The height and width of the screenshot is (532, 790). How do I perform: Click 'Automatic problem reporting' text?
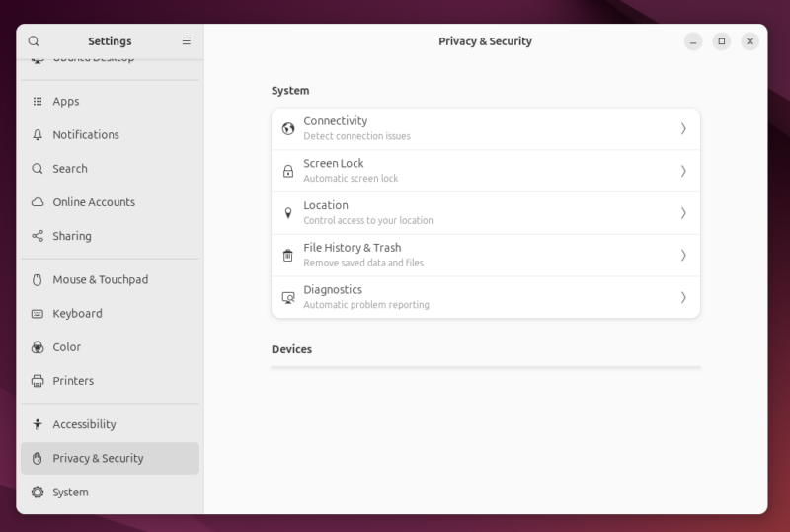(366, 305)
